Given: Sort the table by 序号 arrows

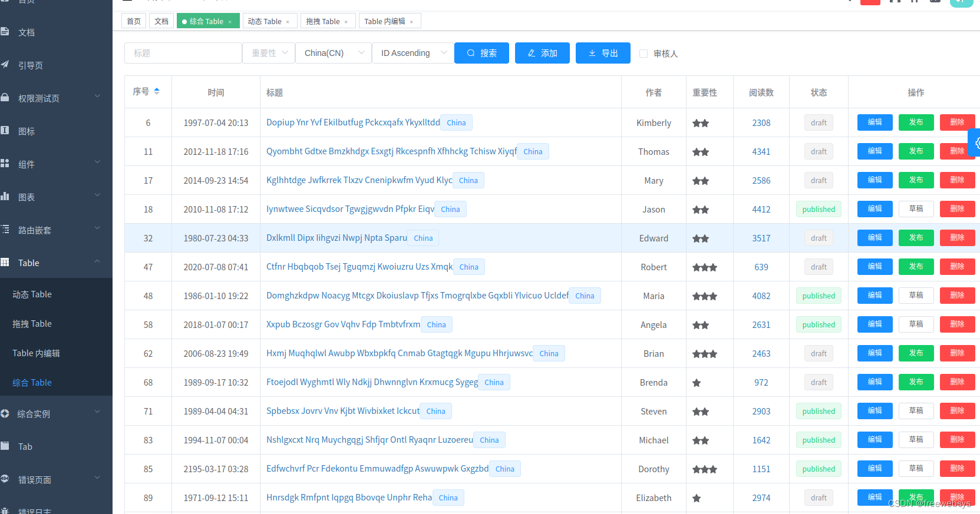Looking at the screenshot, I should pyautogui.click(x=157, y=92).
